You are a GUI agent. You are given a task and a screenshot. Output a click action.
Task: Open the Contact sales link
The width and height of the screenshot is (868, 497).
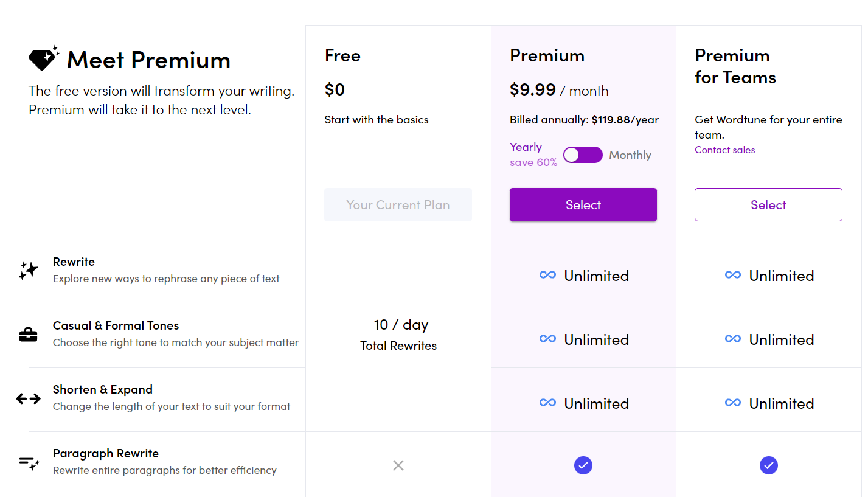[x=725, y=150]
